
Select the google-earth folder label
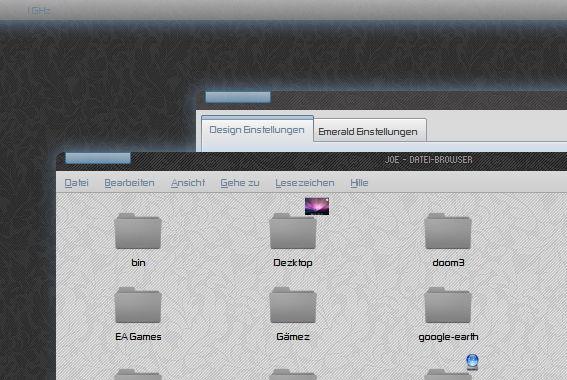click(448, 337)
